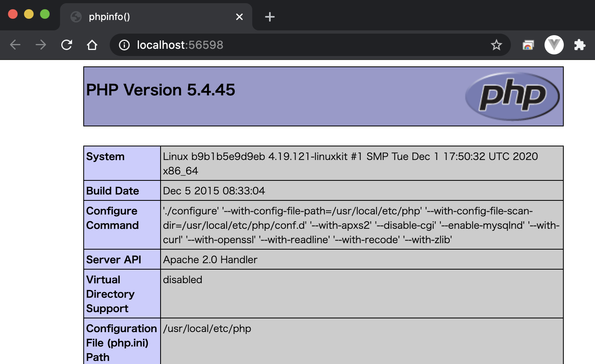
Task: Close the phpinfo() tab
Action: pos(239,17)
